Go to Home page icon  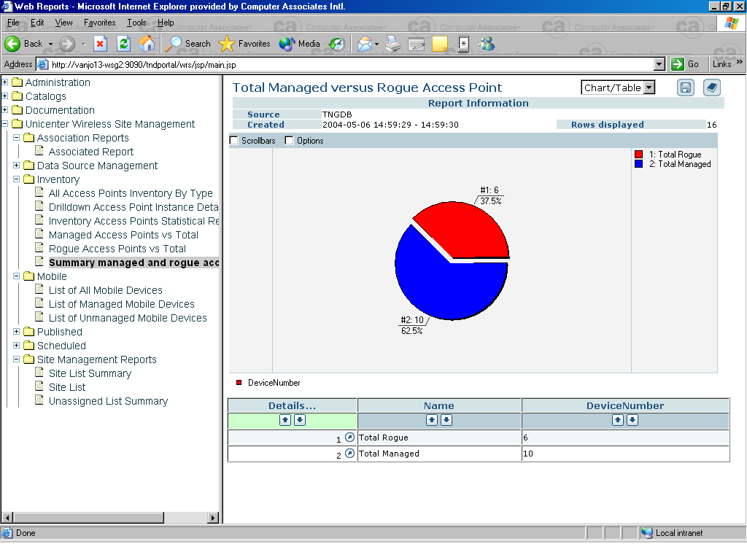pyautogui.click(x=147, y=44)
